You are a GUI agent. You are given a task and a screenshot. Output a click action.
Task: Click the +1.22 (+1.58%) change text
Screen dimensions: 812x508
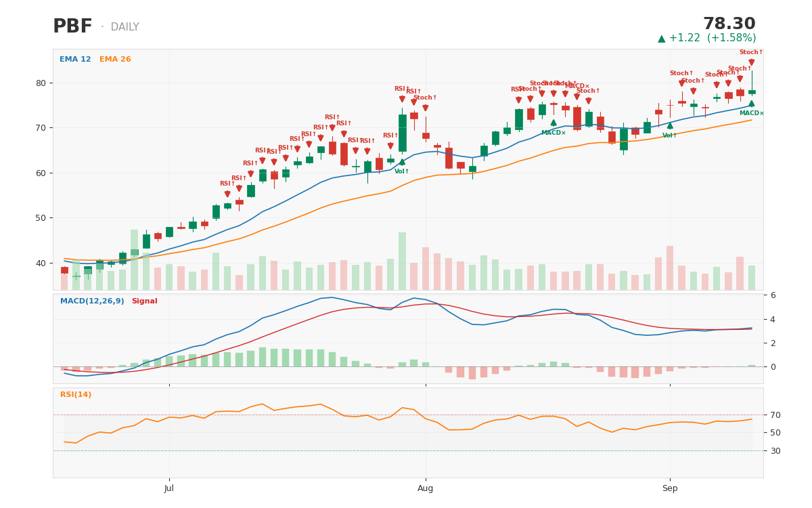pos(713,38)
